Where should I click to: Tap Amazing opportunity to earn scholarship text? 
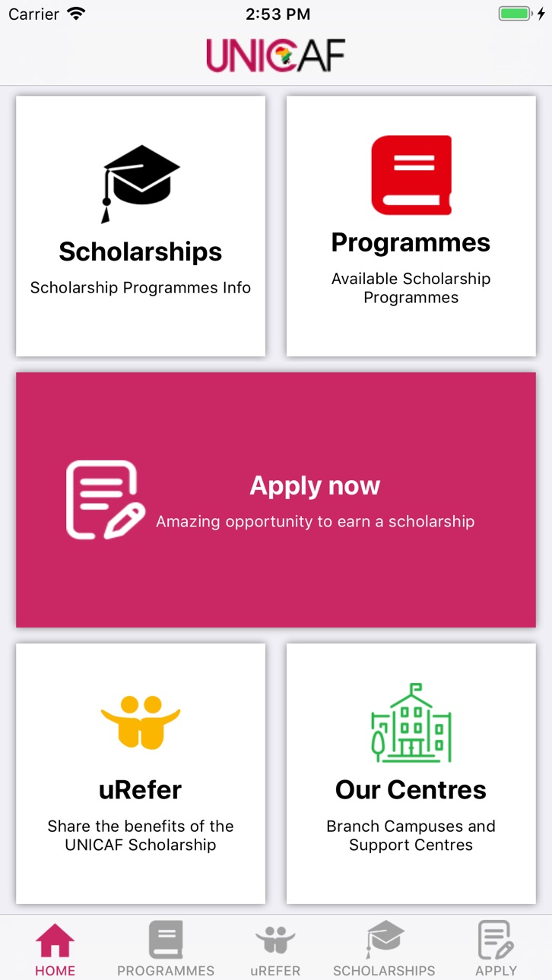316,521
